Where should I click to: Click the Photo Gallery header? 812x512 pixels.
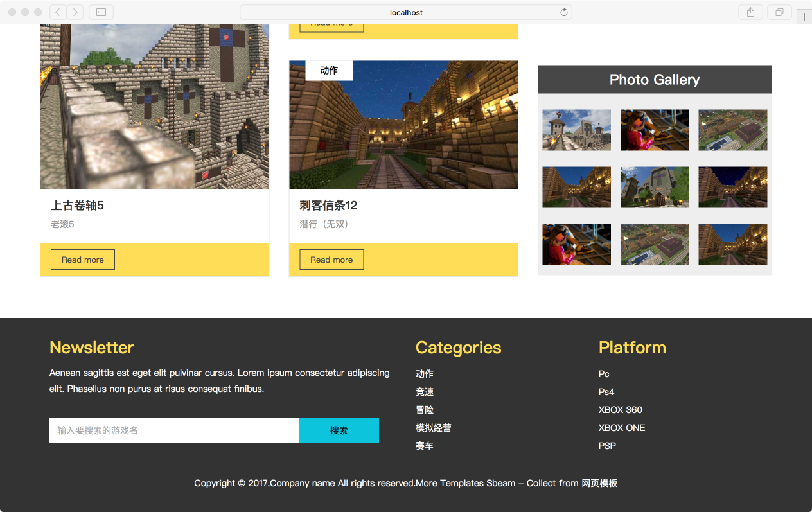coord(655,80)
